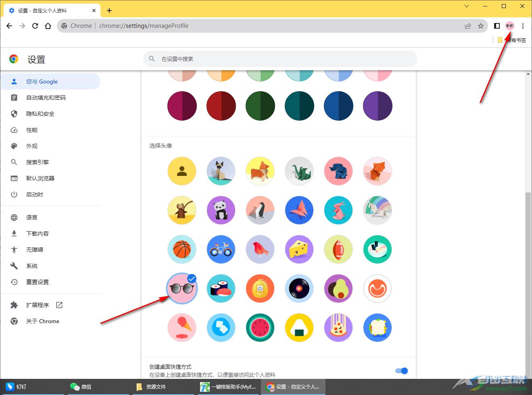Choose the red bird avatar
This screenshot has height=395, width=532.
coord(260,249)
